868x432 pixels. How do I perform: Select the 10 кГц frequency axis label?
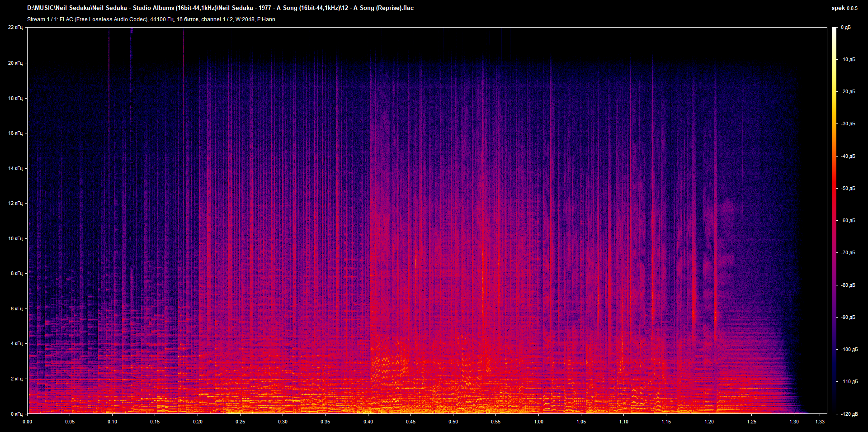coord(15,238)
